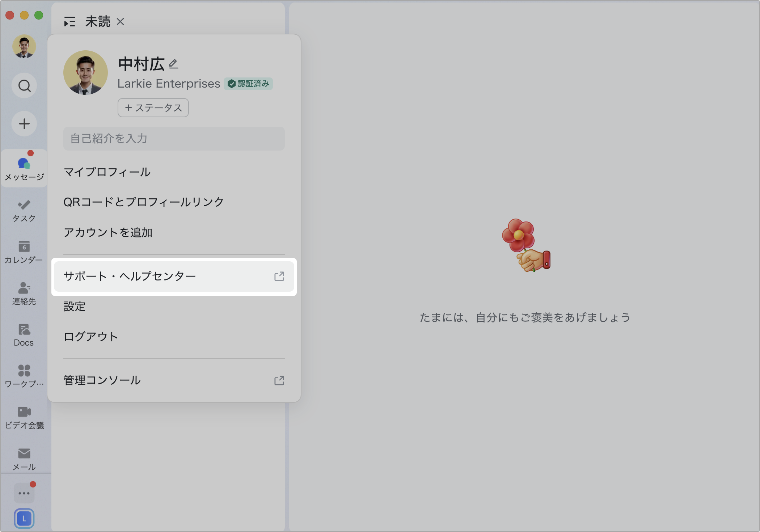This screenshot has height=532, width=760.
Task: Open the search icon in the sidebar
Action: click(x=24, y=86)
